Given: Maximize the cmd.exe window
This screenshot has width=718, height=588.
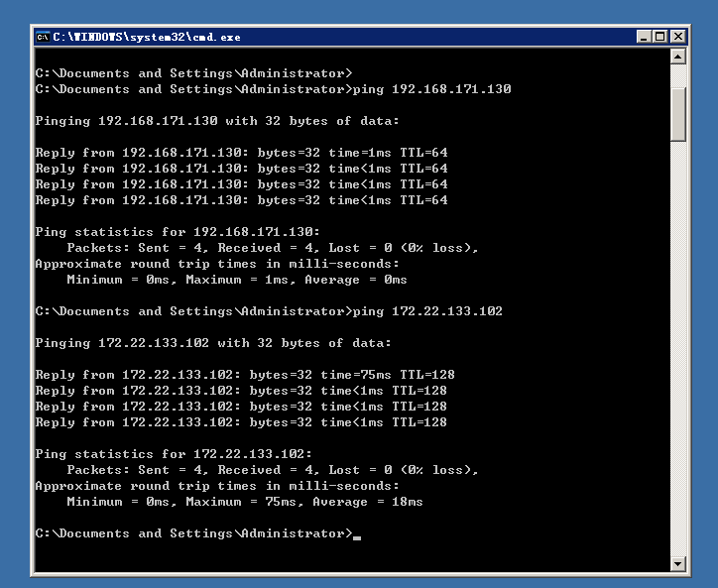Looking at the screenshot, I should [660, 37].
